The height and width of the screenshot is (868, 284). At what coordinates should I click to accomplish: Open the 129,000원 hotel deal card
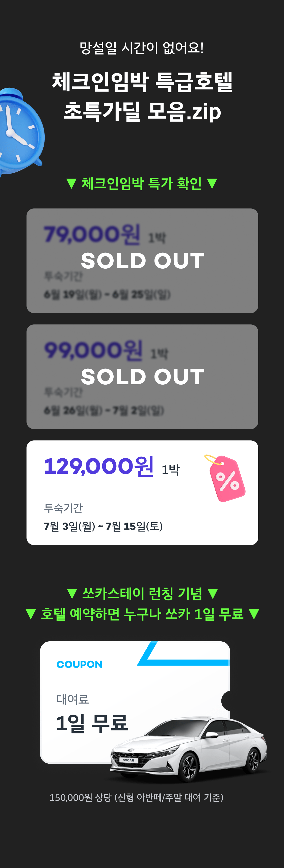pyautogui.click(x=142, y=493)
